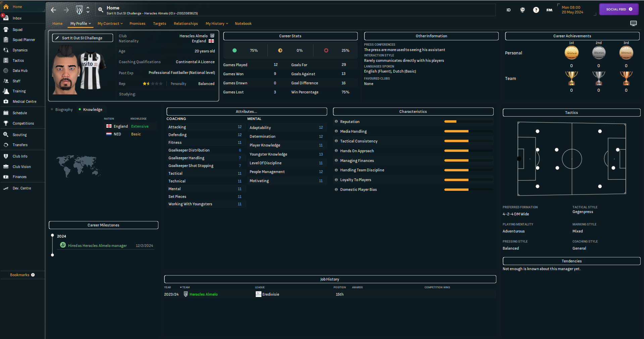Open the Job History panel header
This screenshot has height=339, width=644.
point(330,279)
